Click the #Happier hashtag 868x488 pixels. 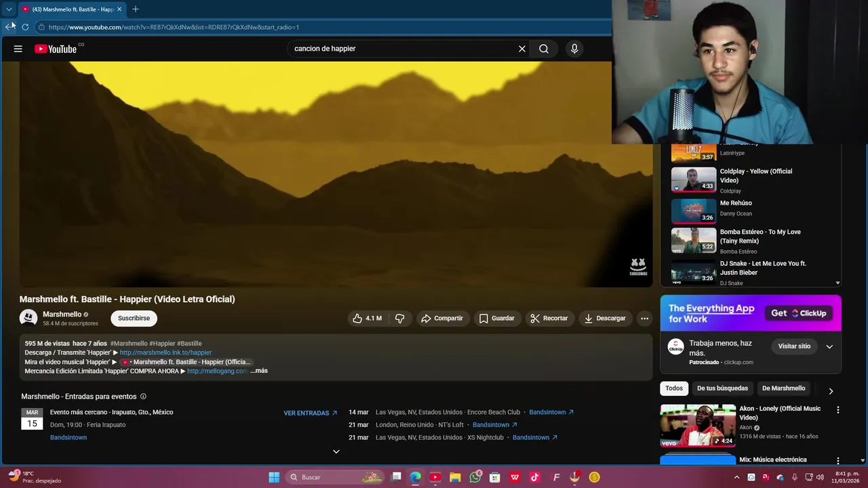(x=161, y=344)
